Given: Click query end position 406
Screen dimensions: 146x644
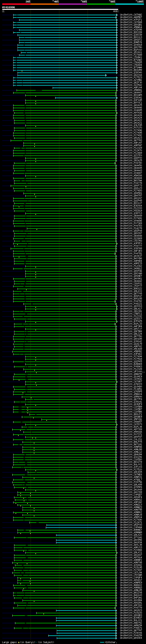Looking at the screenshot, I should (115, 11).
